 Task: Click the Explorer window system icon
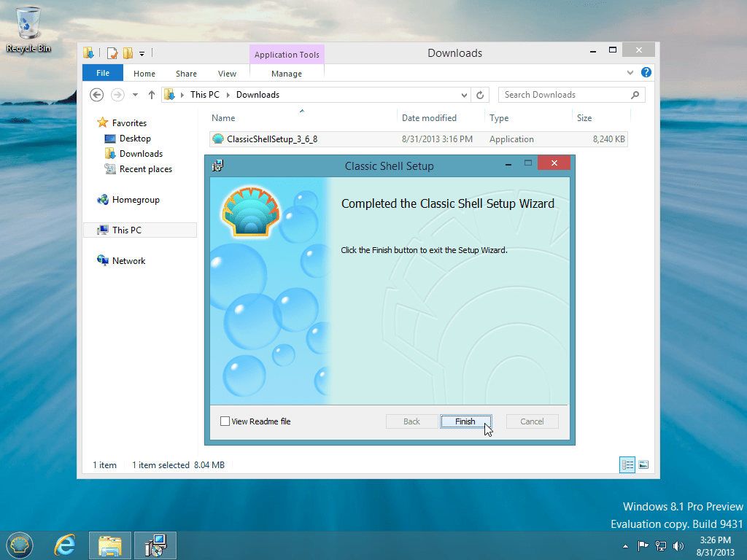tap(88, 52)
